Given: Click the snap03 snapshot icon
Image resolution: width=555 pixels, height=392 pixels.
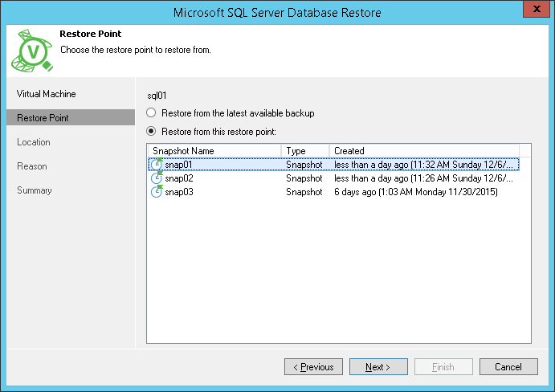Looking at the screenshot, I should pyautogui.click(x=157, y=192).
